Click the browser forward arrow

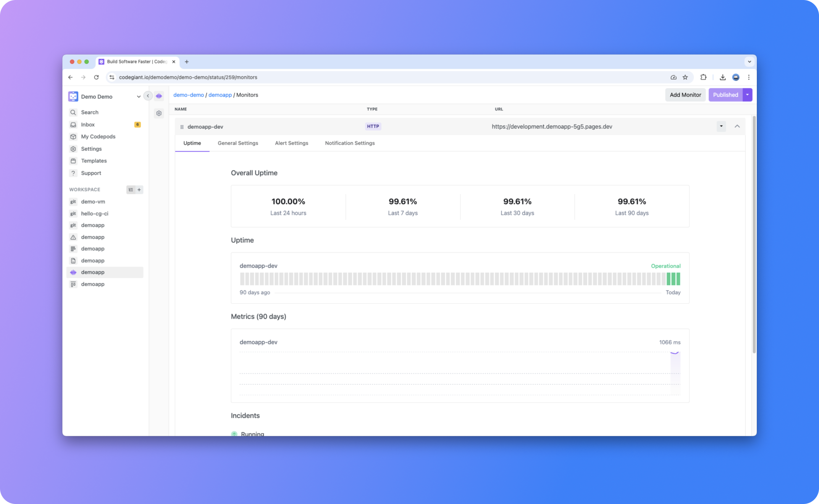83,77
